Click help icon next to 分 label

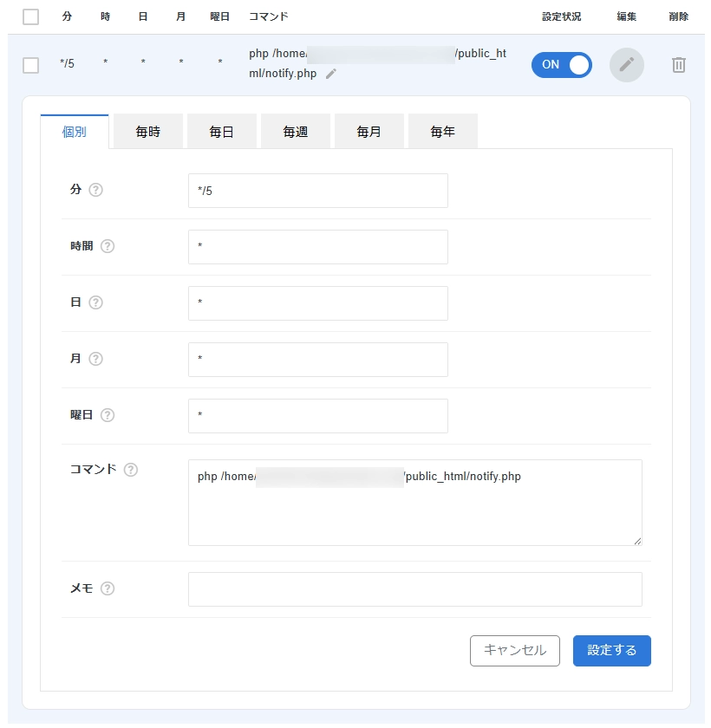pyautogui.click(x=95, y=190)
